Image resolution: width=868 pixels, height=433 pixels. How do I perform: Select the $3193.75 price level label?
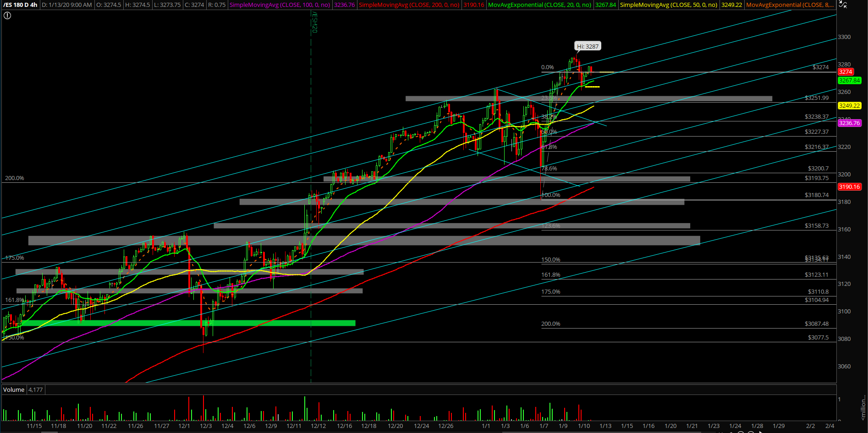click(x=817, y=178)
